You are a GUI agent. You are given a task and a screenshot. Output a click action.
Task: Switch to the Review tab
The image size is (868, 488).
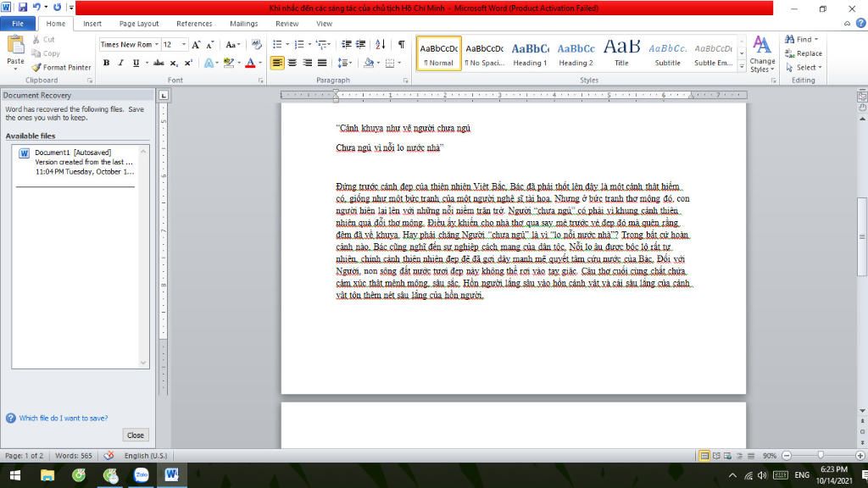[287, 23]
